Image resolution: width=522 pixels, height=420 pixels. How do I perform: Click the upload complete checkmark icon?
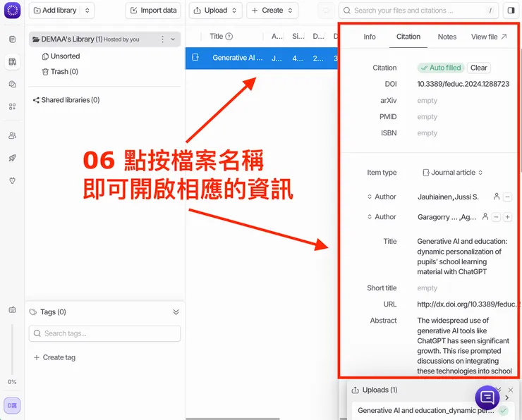point(504,411)
